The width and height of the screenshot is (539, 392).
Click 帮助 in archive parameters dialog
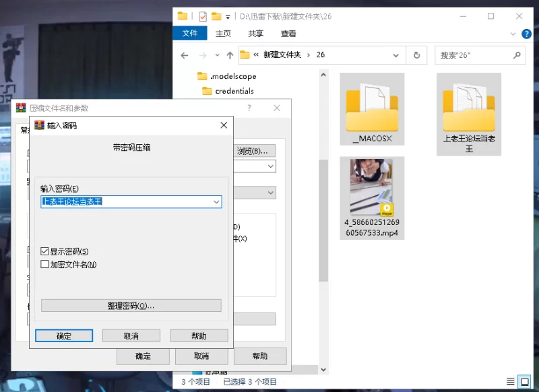(260, 356)
